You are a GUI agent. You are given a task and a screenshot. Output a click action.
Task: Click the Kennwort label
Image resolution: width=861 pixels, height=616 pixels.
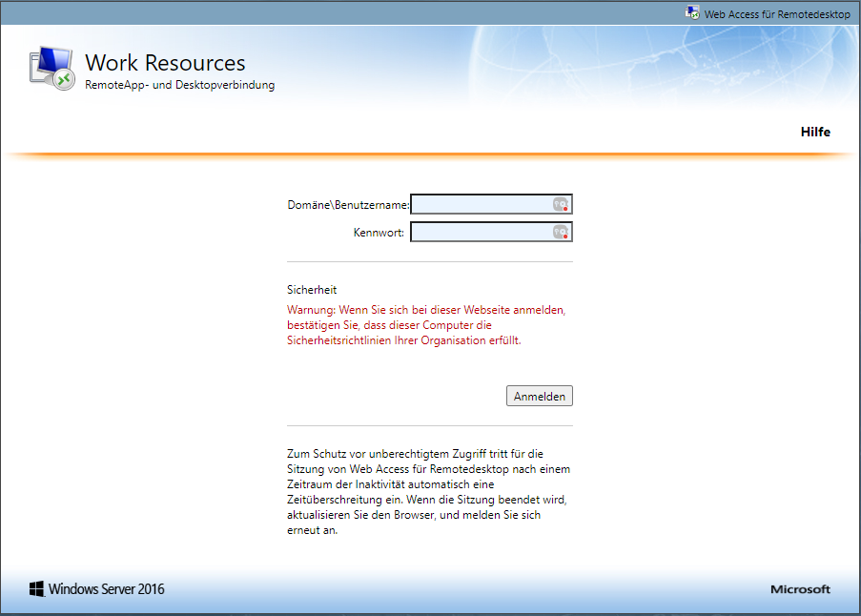pyautogui.click(x=379, y=233)
